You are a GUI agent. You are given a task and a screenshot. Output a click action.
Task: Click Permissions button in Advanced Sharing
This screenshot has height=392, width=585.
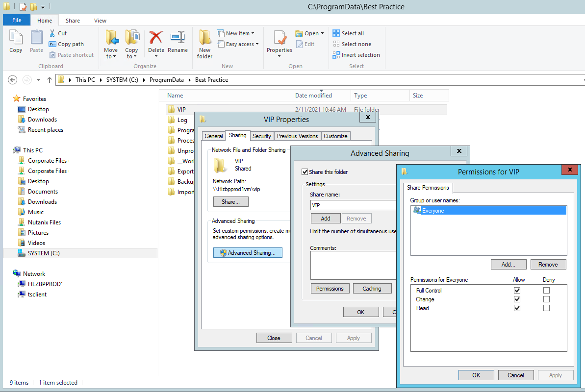pyautogui.click(x=330, y=289)
